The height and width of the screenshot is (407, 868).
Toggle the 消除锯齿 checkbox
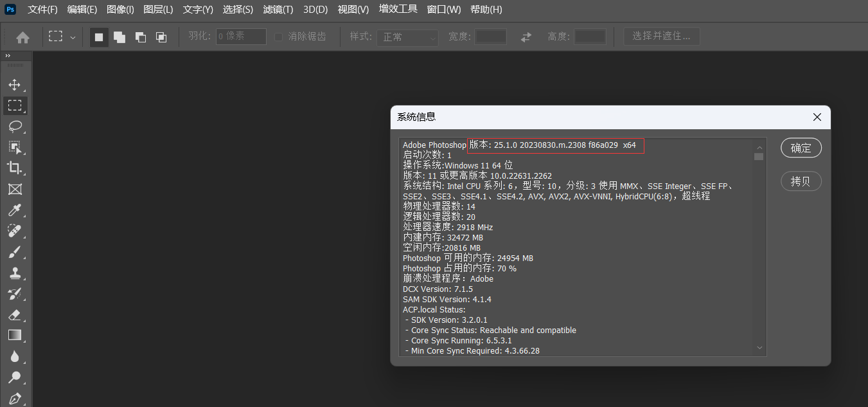tap(278, 37)
